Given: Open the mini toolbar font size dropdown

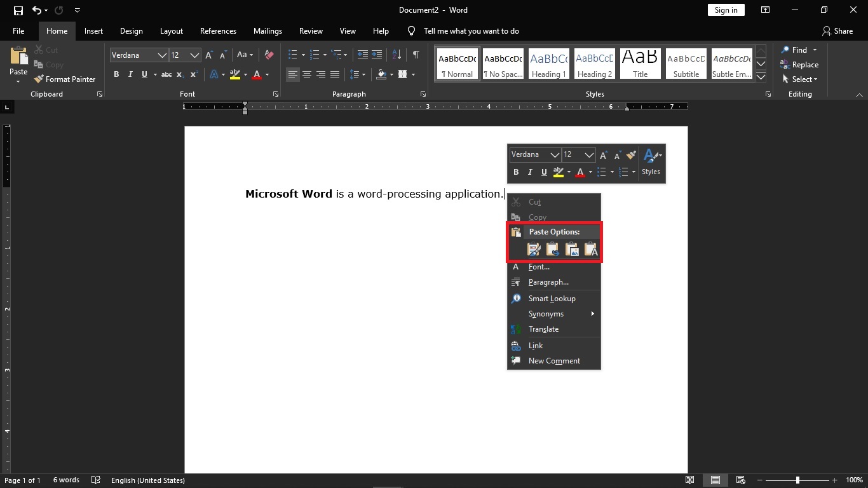Looking at the screenshot, I should (x=589, y=154).
